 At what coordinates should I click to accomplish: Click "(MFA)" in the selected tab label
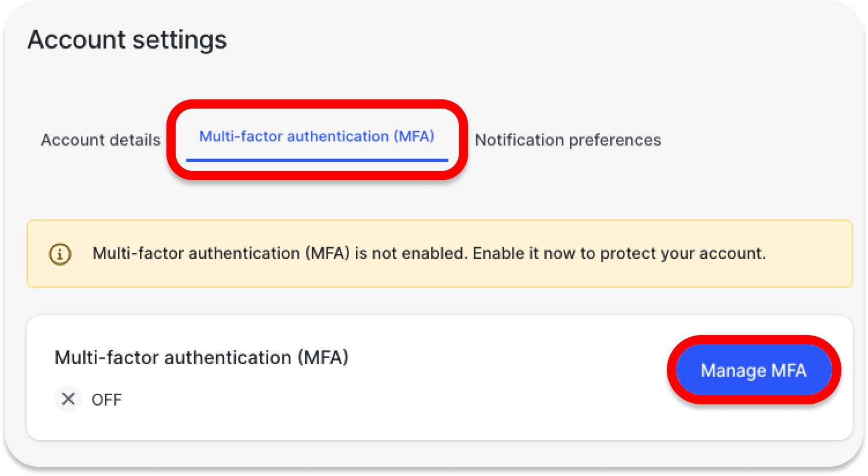[x=414, y=137]
